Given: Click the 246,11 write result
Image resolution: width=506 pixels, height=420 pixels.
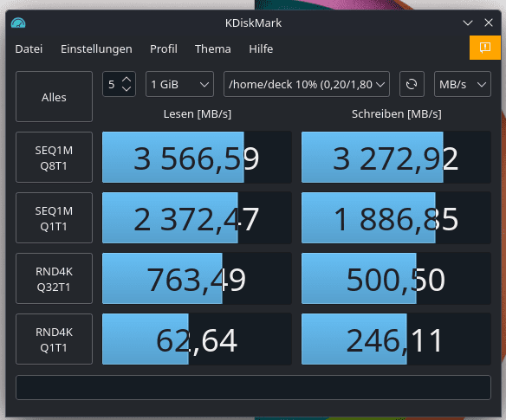Looking at the screenshot, I should coord(396,339).
